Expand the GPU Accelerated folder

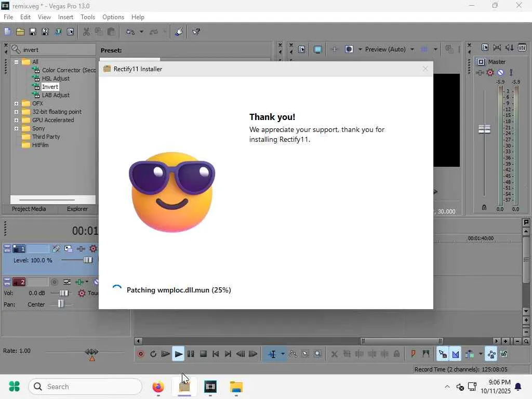pos(16,120)
